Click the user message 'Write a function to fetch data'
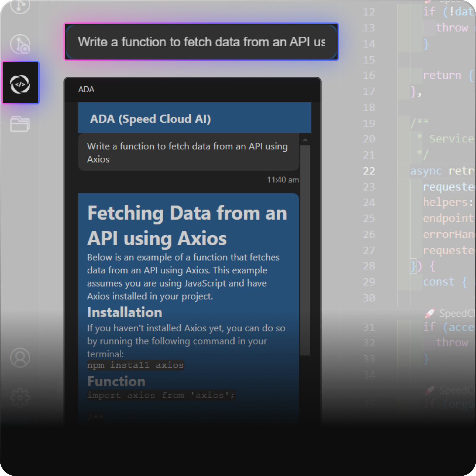Screen dimensions: 476x476 click(x=189, y=152)
